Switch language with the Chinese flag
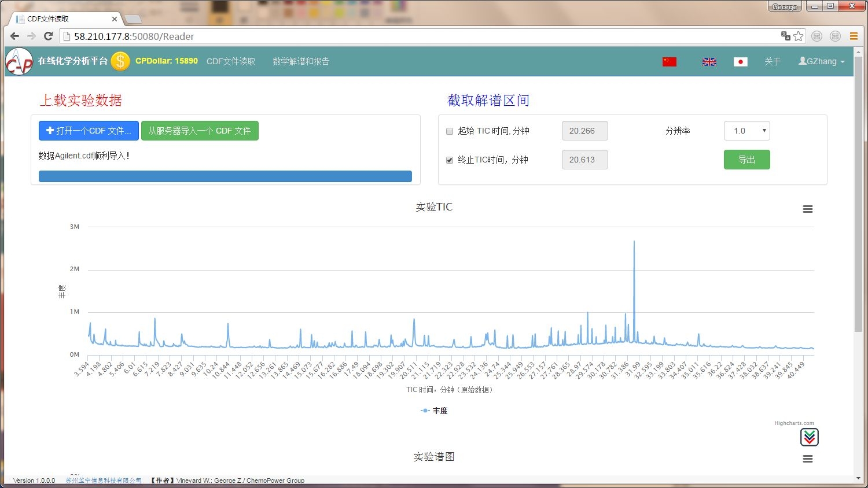Viewport: 868px width, 488px height. pos(670,62)
